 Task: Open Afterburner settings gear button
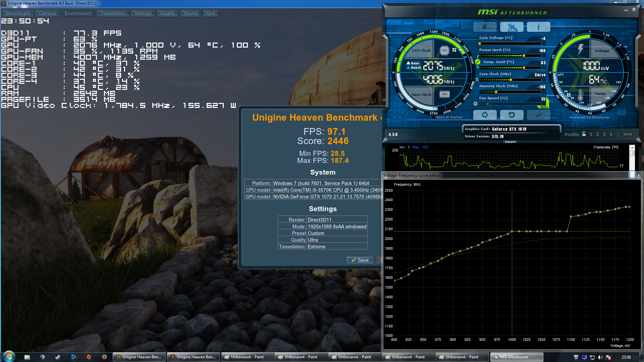click(x=485, y=115)
